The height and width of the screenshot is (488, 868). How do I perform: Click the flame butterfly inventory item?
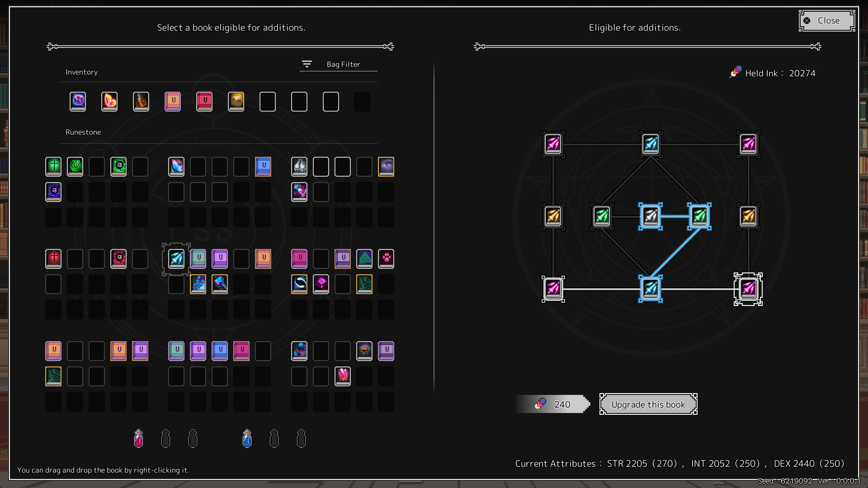click(109, 101)
